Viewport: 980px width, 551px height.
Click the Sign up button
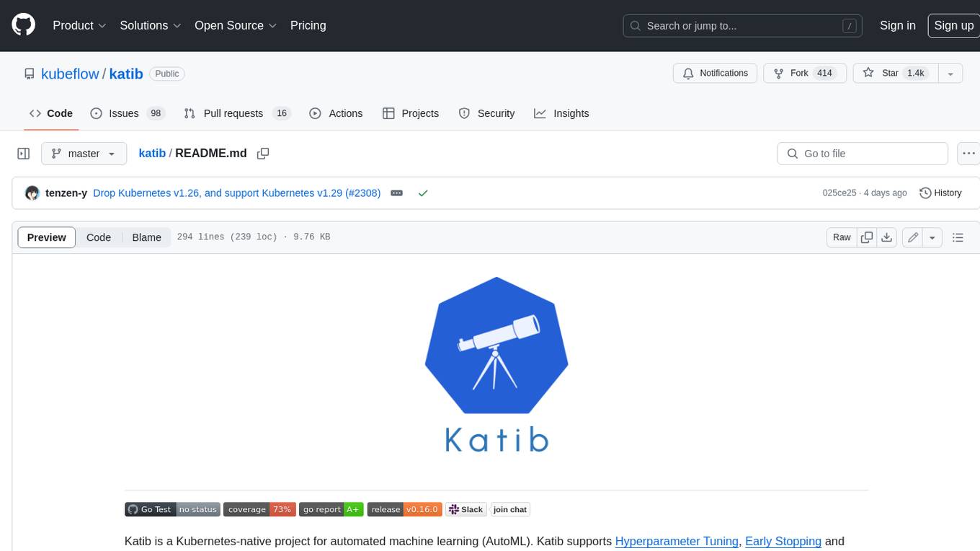953,25
